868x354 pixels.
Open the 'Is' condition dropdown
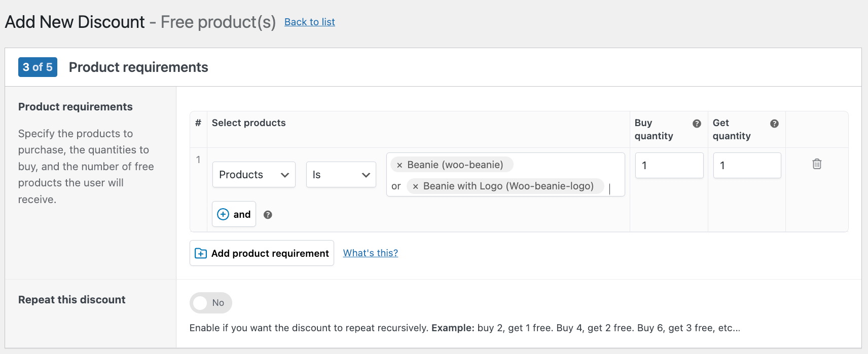pos(341,175)
